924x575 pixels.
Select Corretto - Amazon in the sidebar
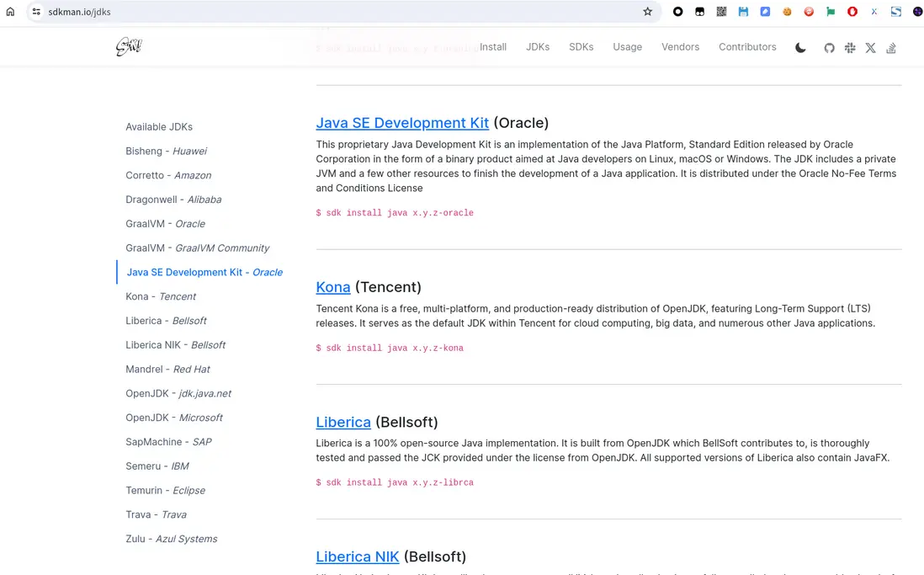point(168,175)
